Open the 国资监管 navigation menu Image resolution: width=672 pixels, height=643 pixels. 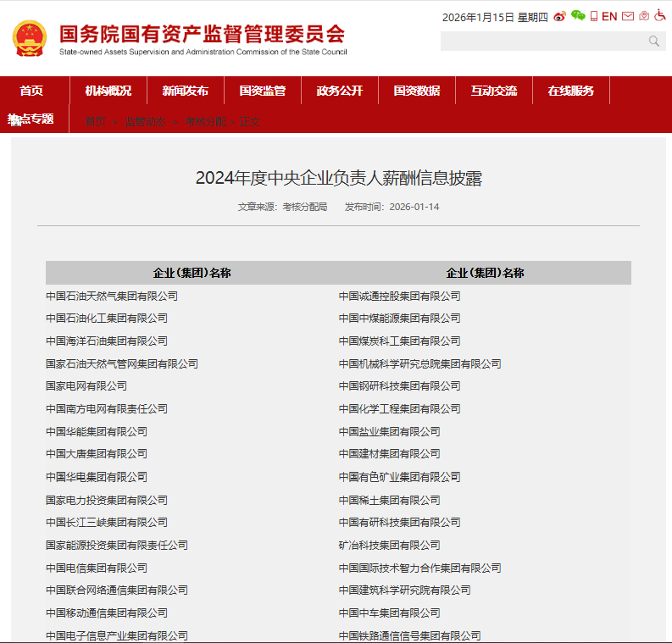tap(263, 91)
